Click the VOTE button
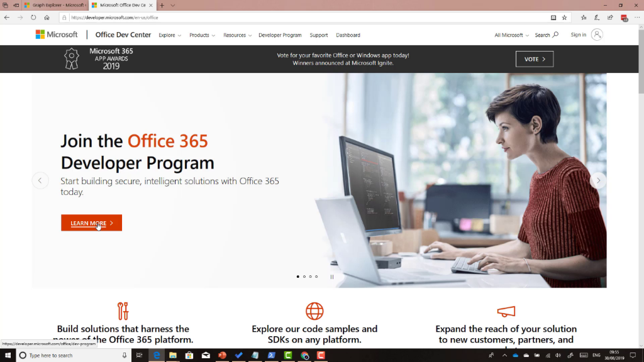644x362 pixels. point(535,59)
